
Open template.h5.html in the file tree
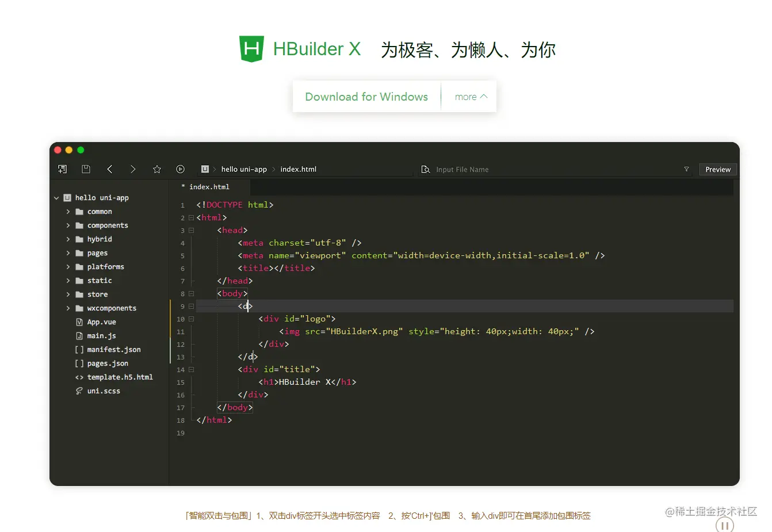(x=120, y=377)
